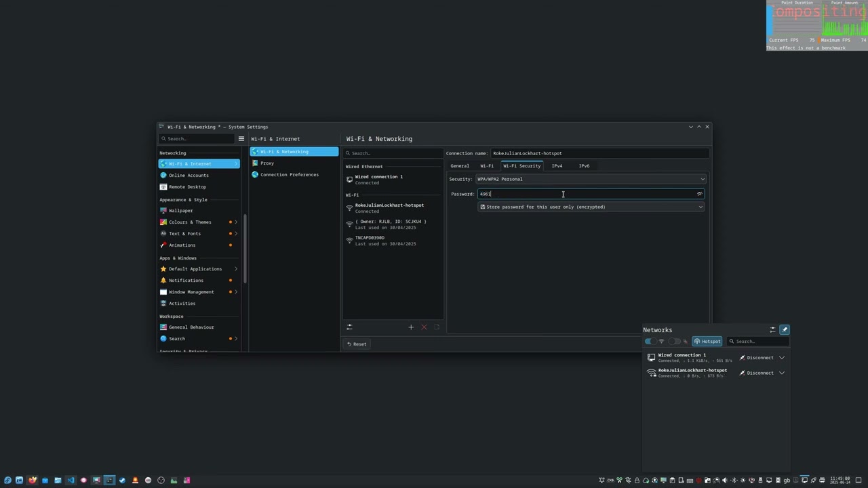Click the Text & Fonts icon
Viewport: 868px width, 488px height.
pyautogui.click(x=163, y=234)
